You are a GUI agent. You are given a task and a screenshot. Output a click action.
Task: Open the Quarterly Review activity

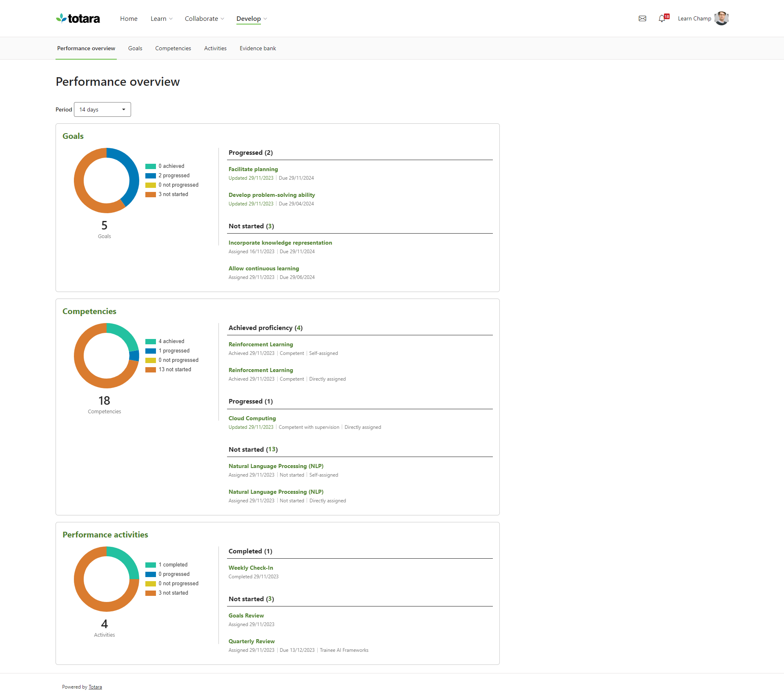[x=251, y=641]
